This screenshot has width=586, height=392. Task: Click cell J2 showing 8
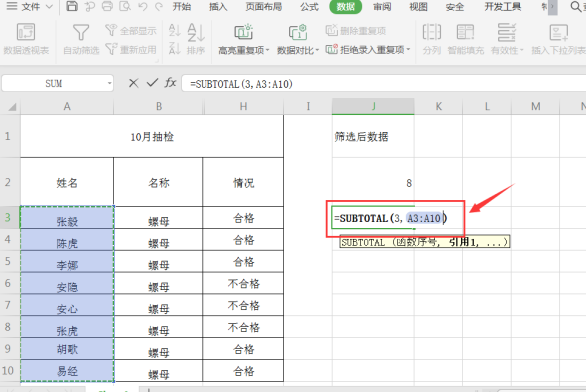pyautogui.click(x=373, y=182)
